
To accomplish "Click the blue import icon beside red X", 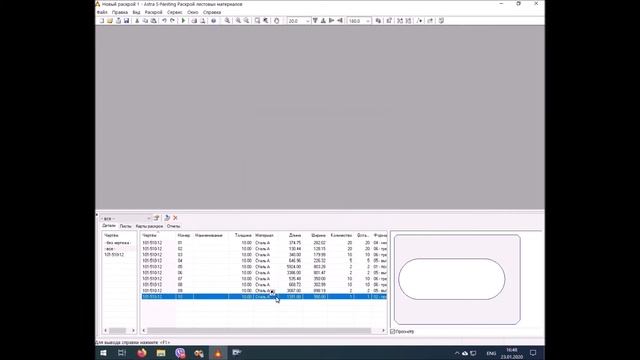I will click(x=167, y=218).
